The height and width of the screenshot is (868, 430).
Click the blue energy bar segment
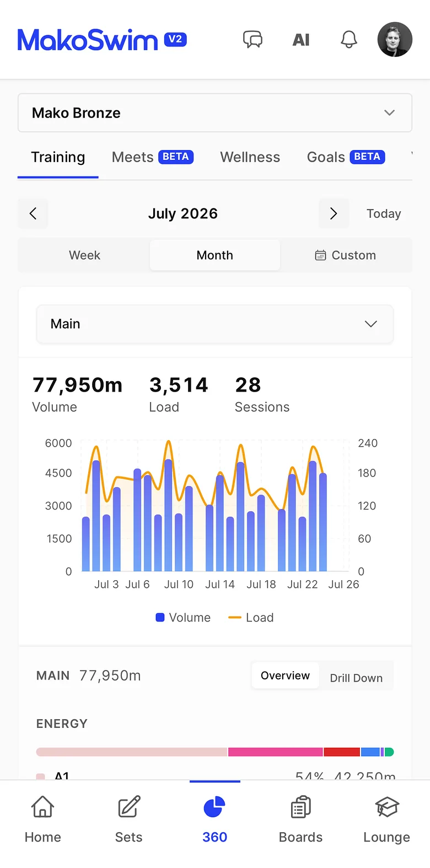pyautogui.click(x=370, y=752)
